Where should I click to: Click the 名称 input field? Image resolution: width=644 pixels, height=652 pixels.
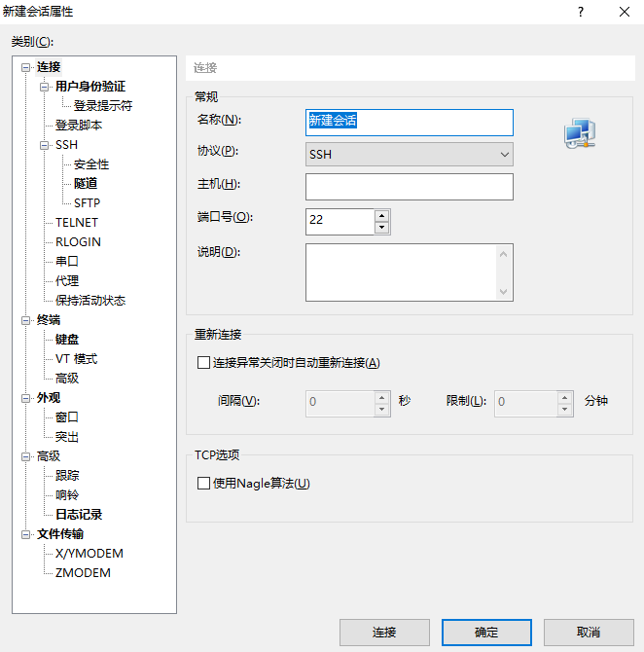tap(410, 123)
